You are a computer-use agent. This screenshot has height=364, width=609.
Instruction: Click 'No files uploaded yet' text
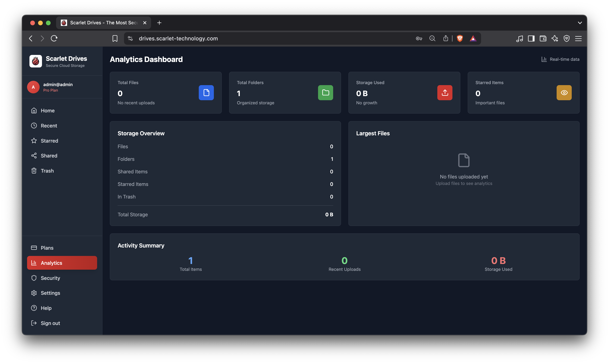[x=464, y=177]
